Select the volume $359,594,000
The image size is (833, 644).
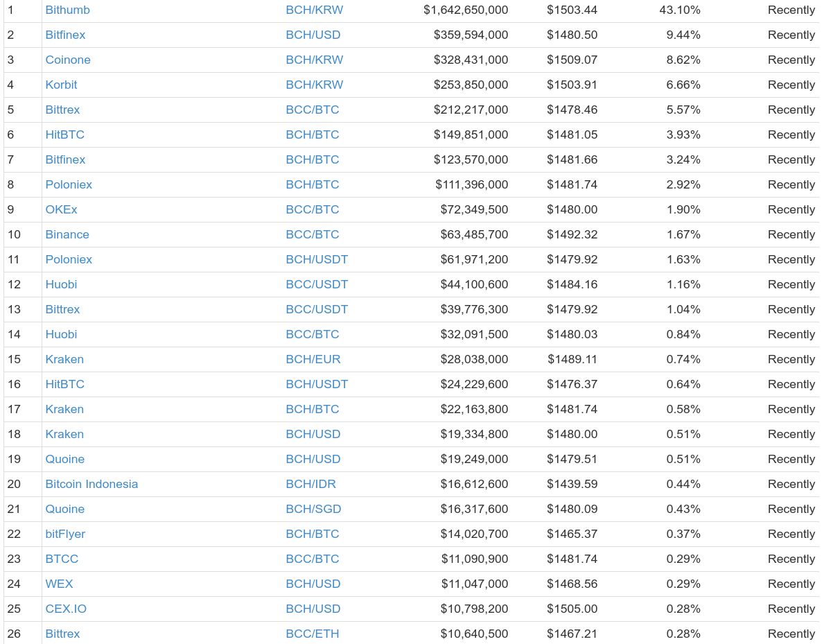471,35
